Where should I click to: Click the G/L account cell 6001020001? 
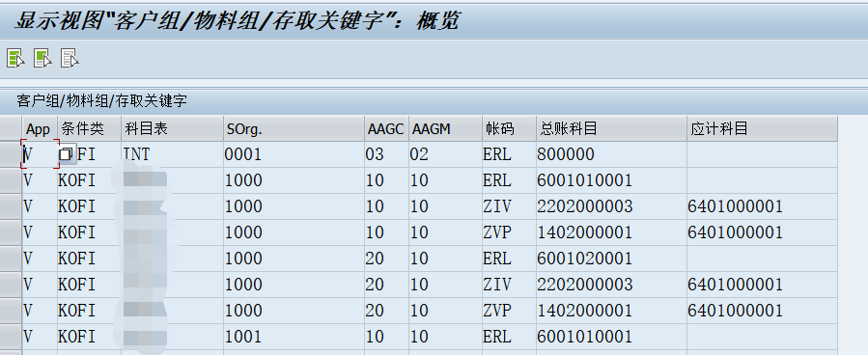point(611,259)
